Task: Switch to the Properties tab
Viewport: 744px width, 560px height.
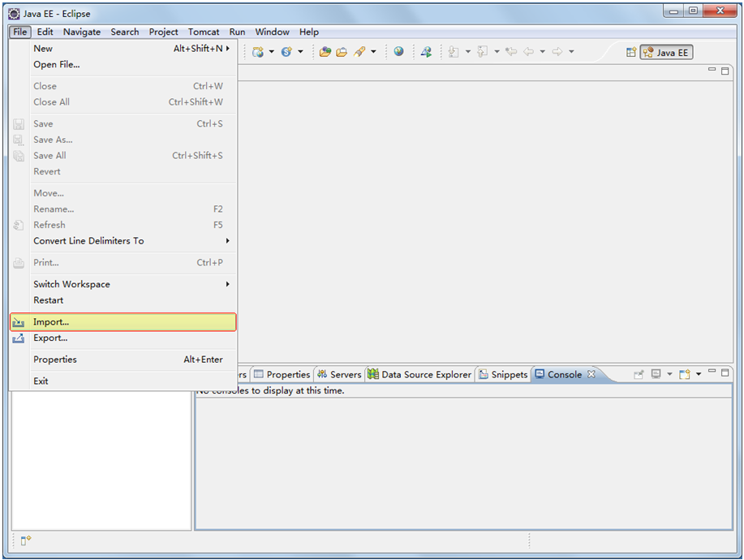Action: [282, 374]
